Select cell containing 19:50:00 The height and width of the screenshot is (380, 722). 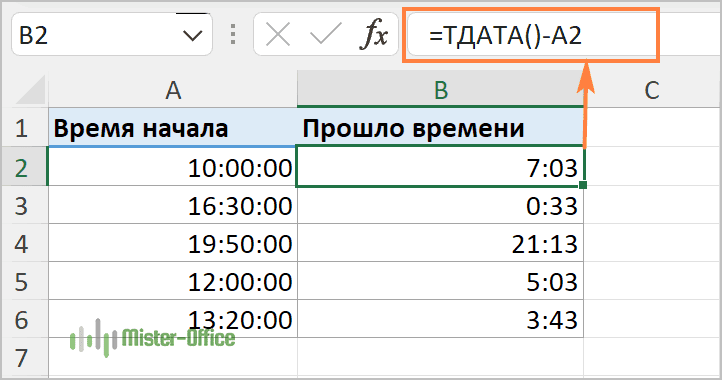click(x=173, y=243)
